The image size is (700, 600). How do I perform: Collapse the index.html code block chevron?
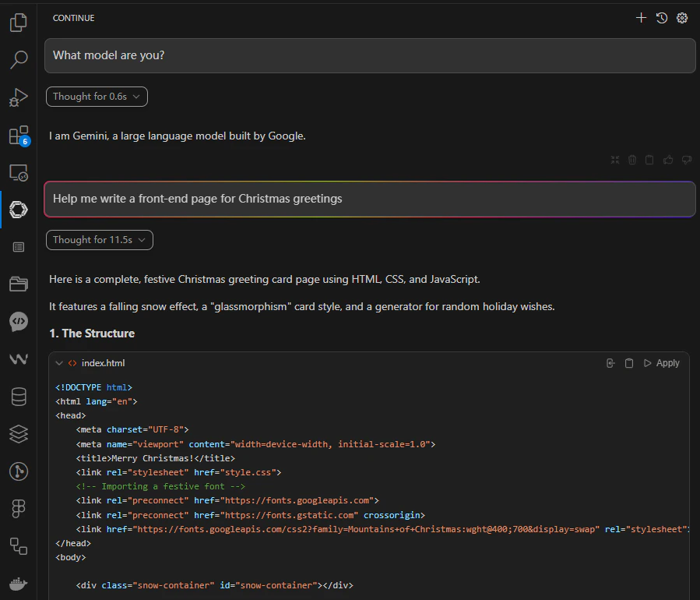click(x=59, y=363)
